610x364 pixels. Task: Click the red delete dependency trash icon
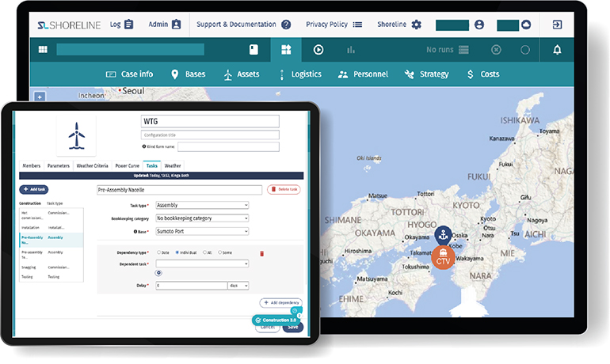click(261, 254)
